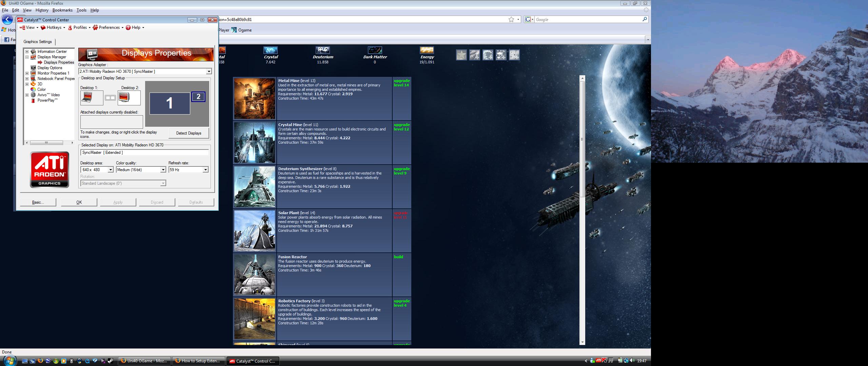Select Display Options tree item

[50, 68]
